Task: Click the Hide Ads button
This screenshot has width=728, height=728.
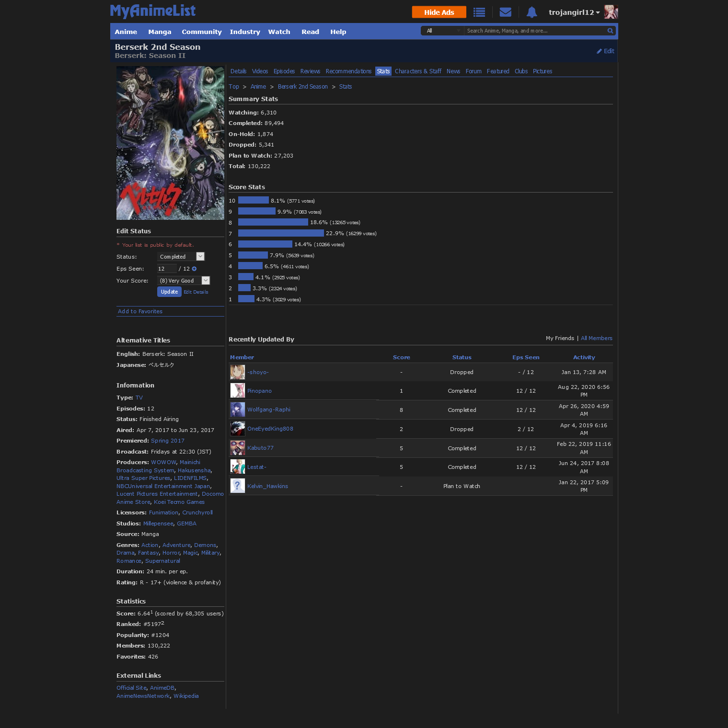Action: click(x=439, y=12)
